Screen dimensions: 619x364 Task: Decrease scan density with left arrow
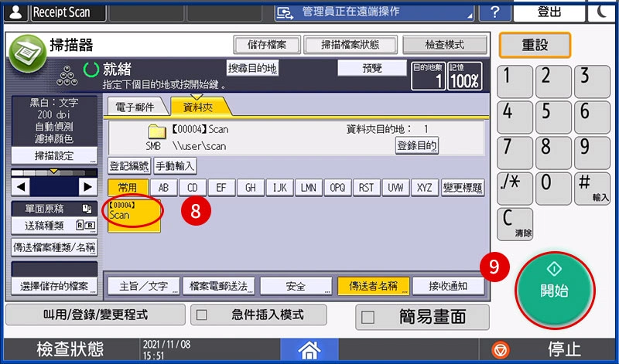(21, 187)
